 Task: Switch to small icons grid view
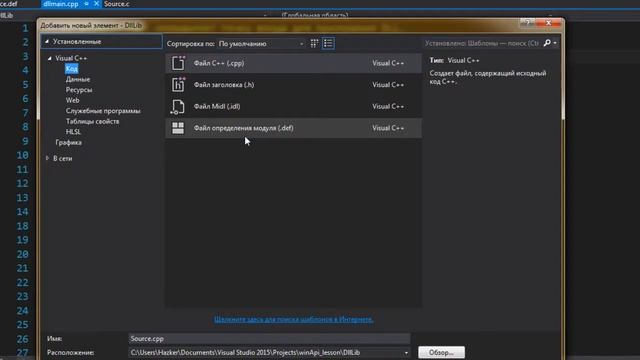click(314, 43)
